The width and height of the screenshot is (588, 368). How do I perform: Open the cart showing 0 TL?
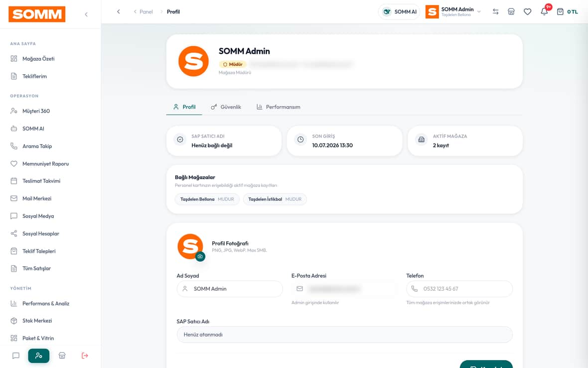coord(568,11)
